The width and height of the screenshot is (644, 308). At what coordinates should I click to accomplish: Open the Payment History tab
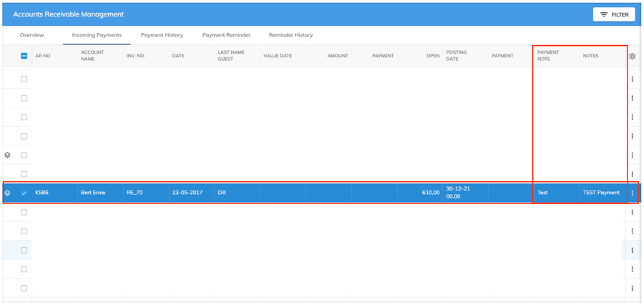[162, 35]
